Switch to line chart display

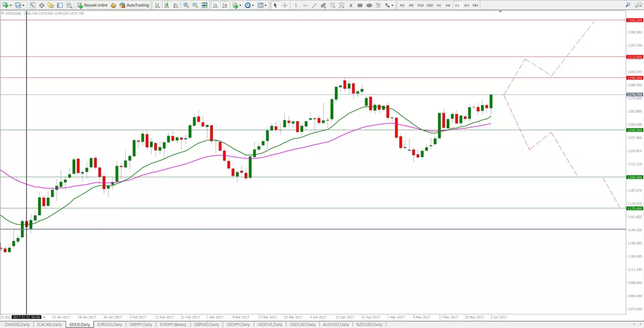[x=176, y=5]
